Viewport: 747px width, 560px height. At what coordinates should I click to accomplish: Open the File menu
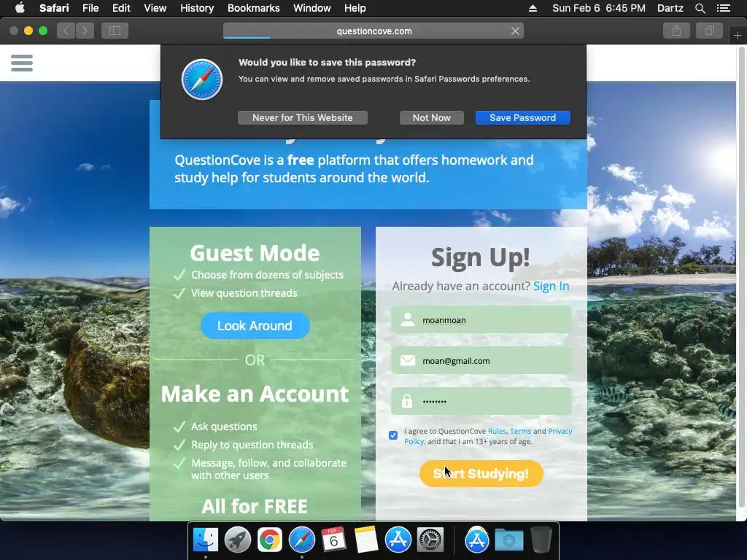point(90,8)
